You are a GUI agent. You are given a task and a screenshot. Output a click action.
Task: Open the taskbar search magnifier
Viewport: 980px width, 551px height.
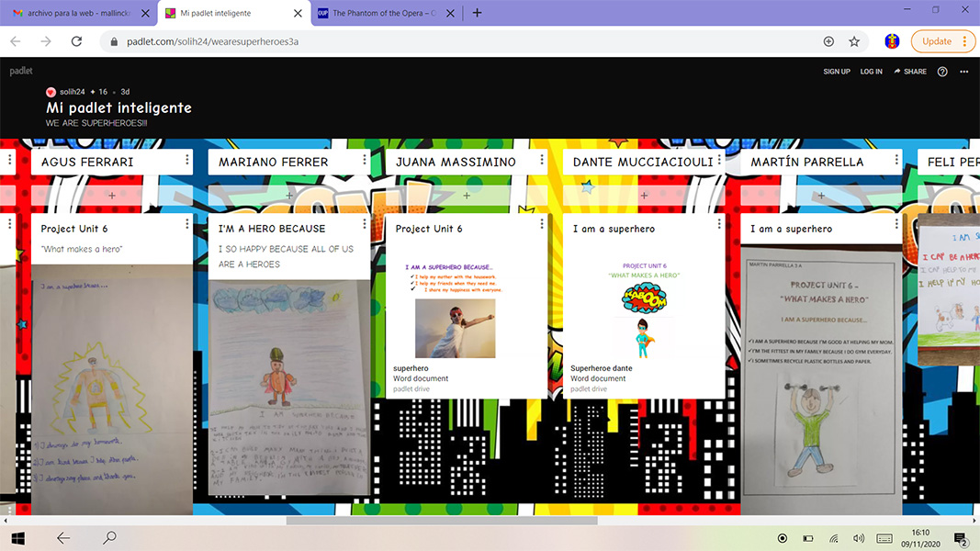(x=109, y=538)
